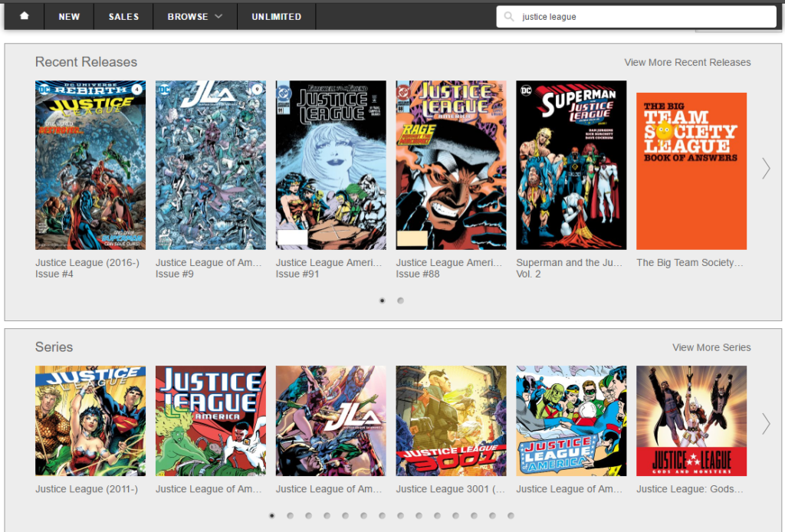Open The Big Team Society League book cover
Viewport: 785px width, 532px height.
[x=691, y=171]
